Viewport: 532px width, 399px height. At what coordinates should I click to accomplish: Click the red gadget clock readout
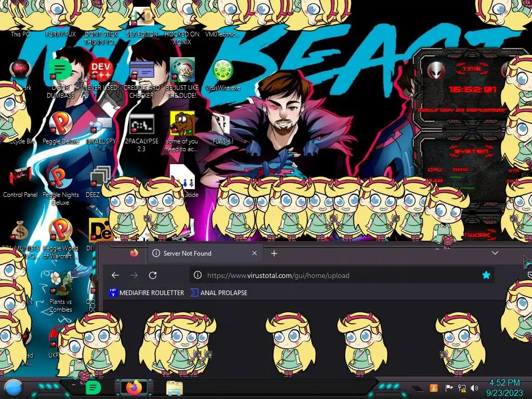pos(473,89)
